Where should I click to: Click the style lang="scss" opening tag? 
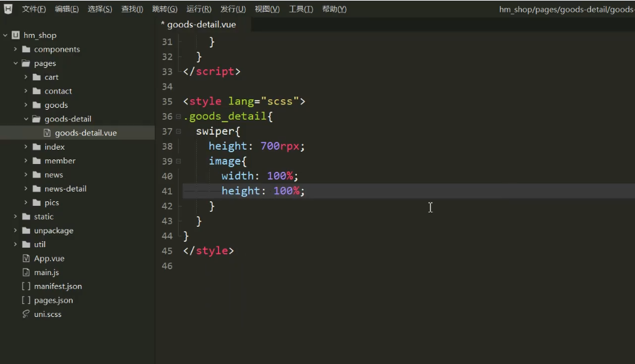(244, 101)
